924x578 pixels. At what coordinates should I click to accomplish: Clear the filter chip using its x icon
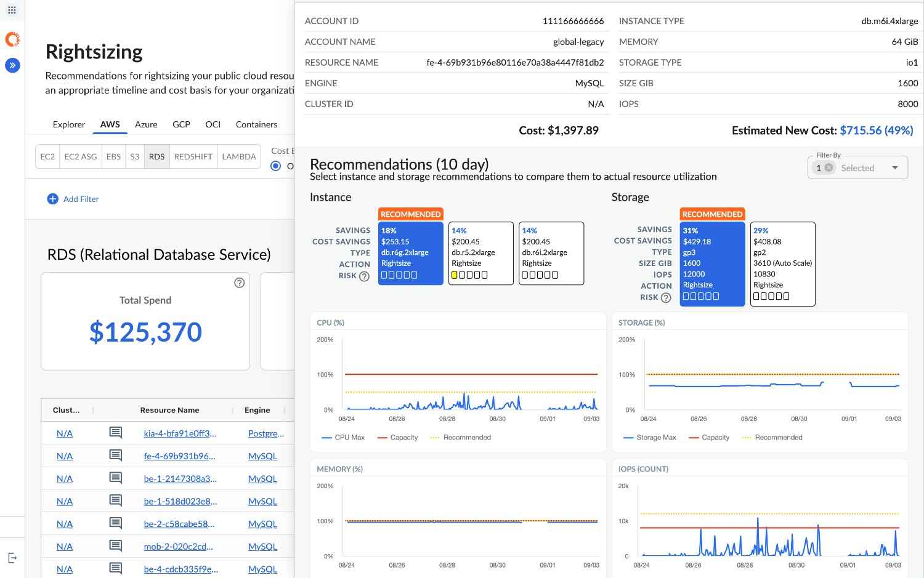pyautogui.click(x=829, y=167)
